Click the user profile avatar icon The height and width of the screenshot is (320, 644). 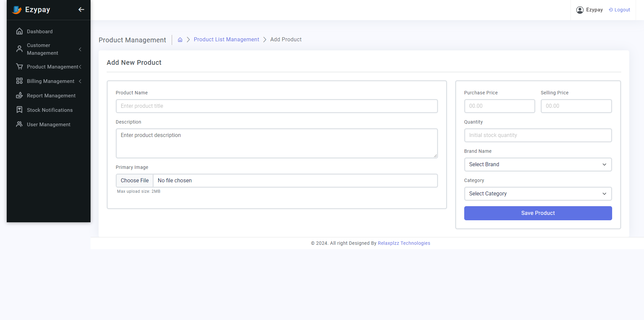tap(580, 10)
